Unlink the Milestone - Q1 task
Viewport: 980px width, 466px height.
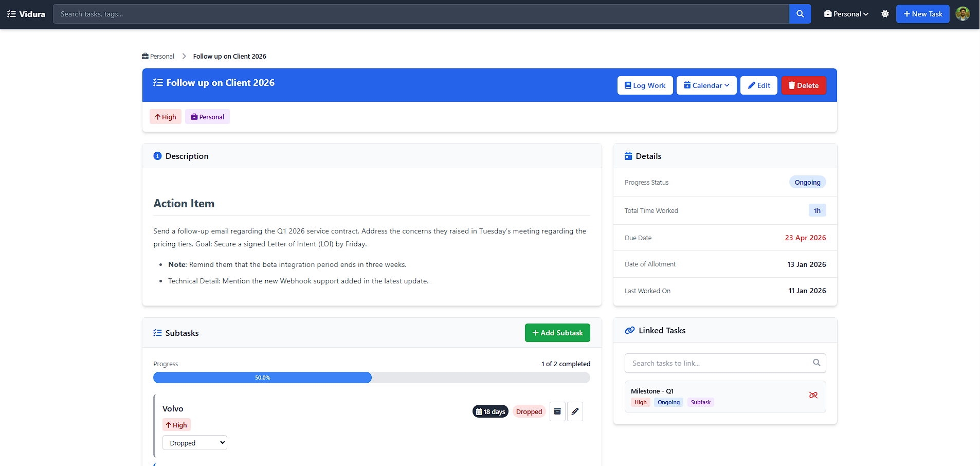(x=813, y=395)
